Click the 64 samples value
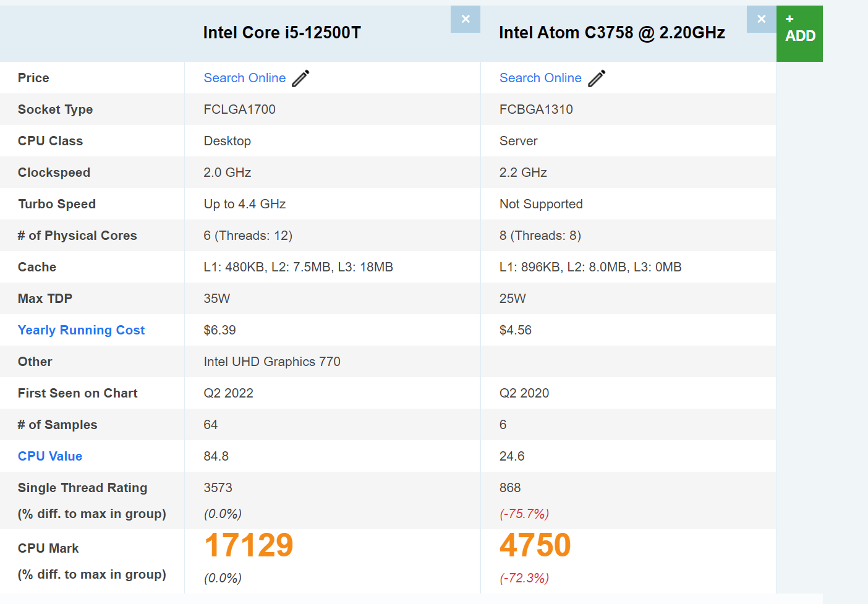Screen dimensions: 868x604 pyautogui.click(x=211, y=425)
